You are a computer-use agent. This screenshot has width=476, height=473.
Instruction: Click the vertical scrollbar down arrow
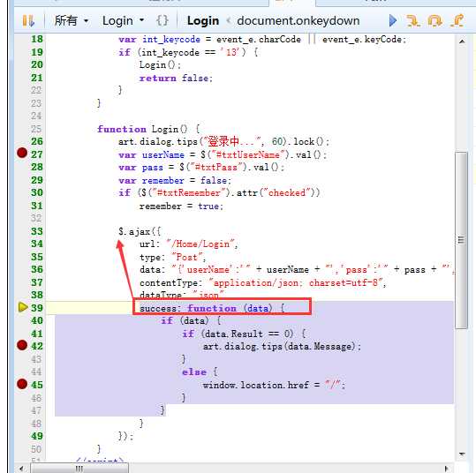(462, 454)
